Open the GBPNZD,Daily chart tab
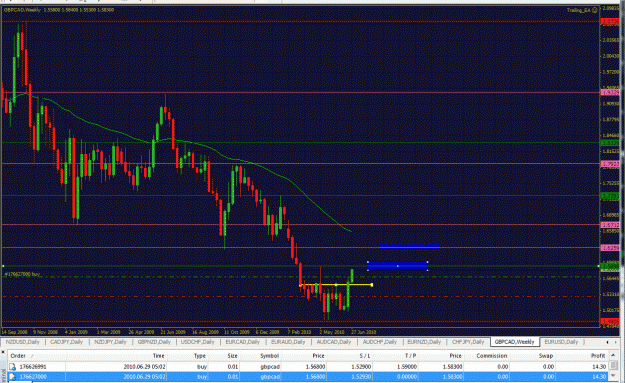 (x=154, y=342)
